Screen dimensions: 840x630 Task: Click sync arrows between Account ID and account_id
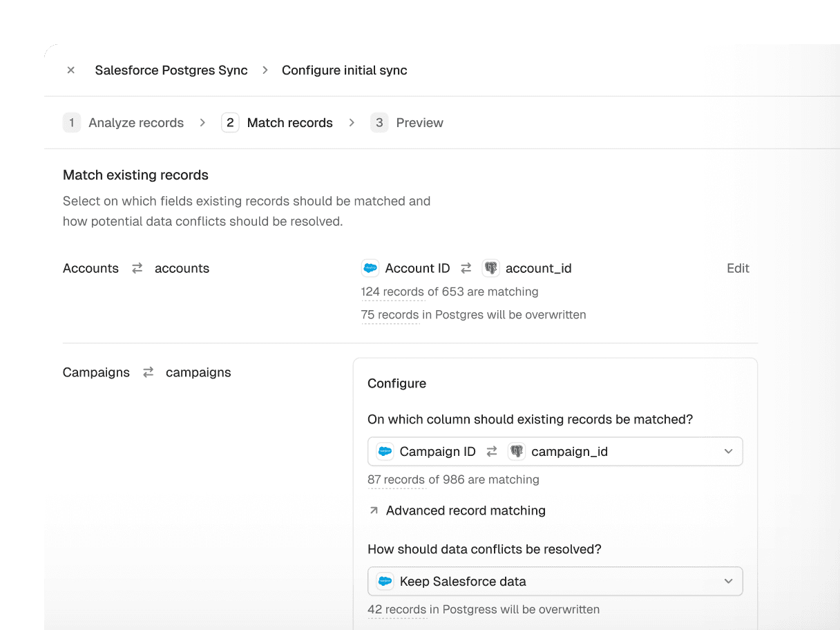tap(466, 268)
